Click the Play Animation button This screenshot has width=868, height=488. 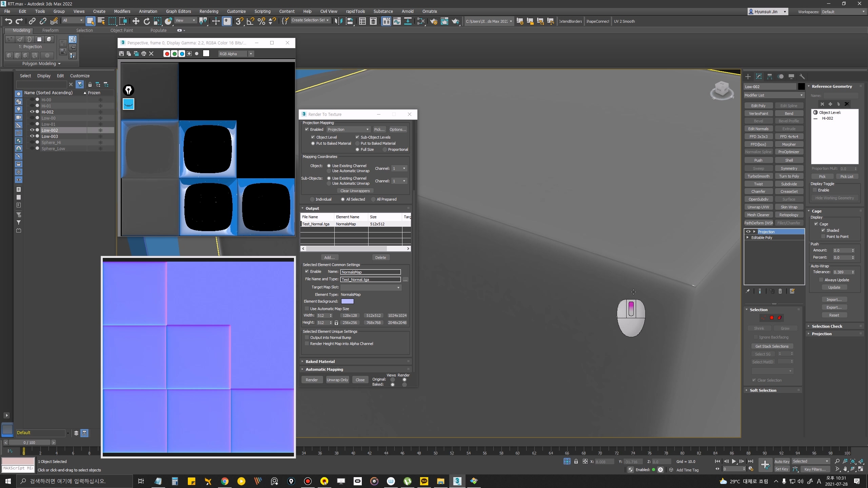tap(734, 461)
